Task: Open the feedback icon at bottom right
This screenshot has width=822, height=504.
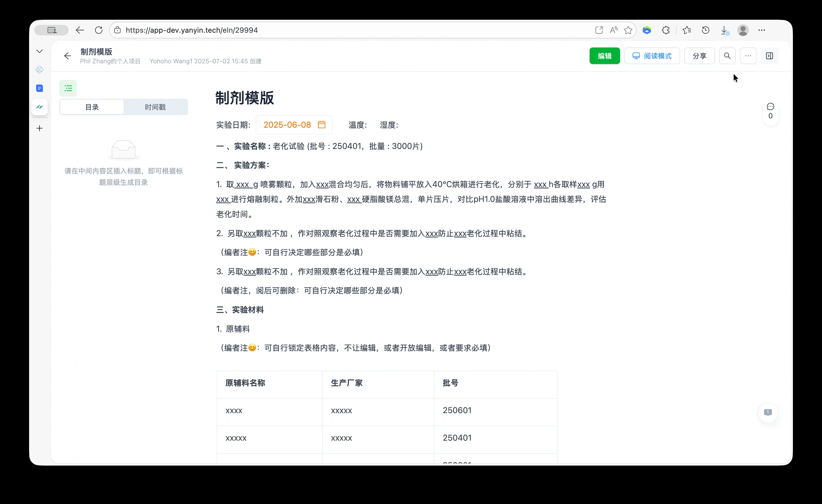Action: [768, 413]
